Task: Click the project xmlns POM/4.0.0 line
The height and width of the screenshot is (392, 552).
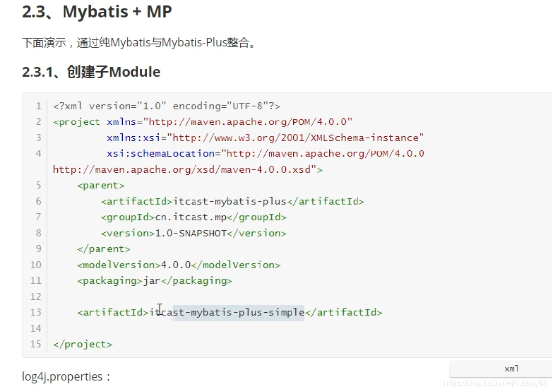Action: pyautogui.click(x=202, y=122)
